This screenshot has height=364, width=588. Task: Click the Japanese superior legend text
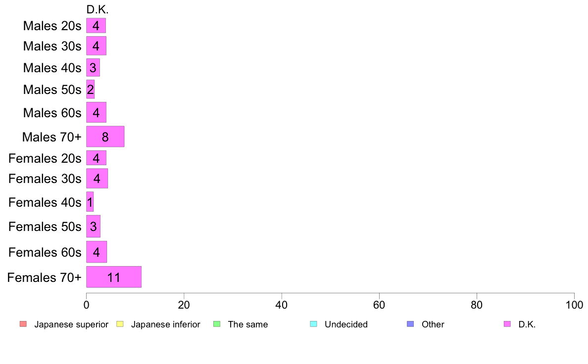[x=71, y=324]
